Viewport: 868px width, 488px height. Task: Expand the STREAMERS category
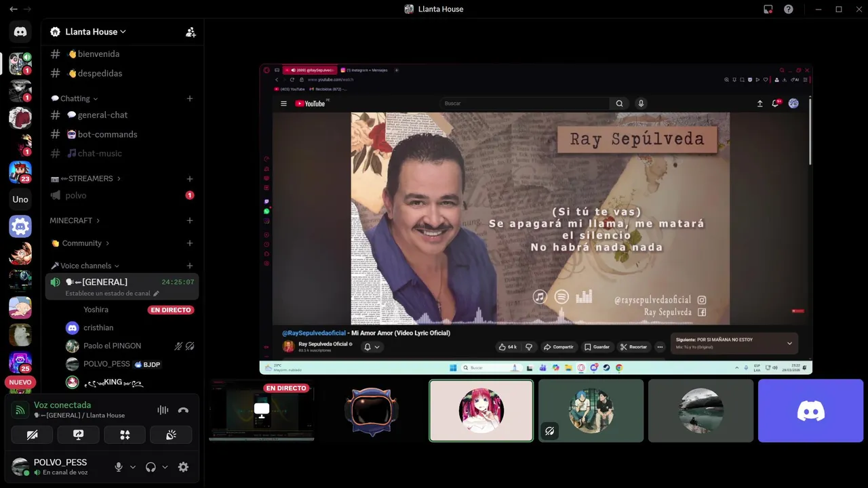(x=85, y=179)
